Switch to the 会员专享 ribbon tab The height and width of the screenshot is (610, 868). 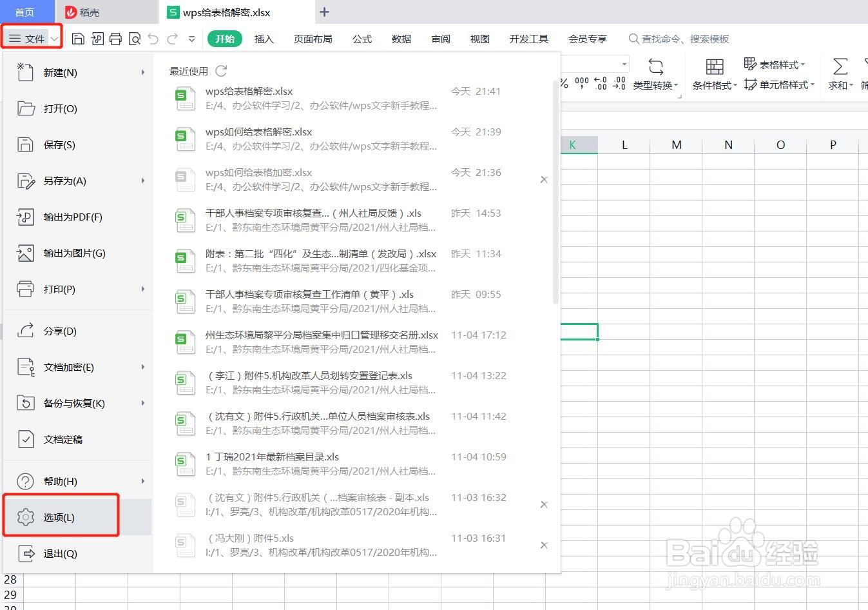click(588, 39)
